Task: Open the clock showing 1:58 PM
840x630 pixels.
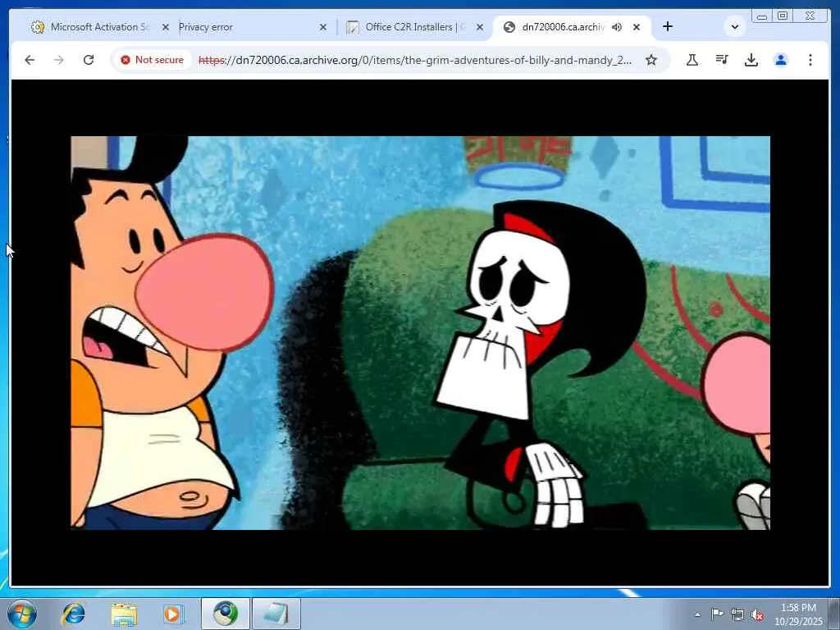Action: click(x=798, y=614)
